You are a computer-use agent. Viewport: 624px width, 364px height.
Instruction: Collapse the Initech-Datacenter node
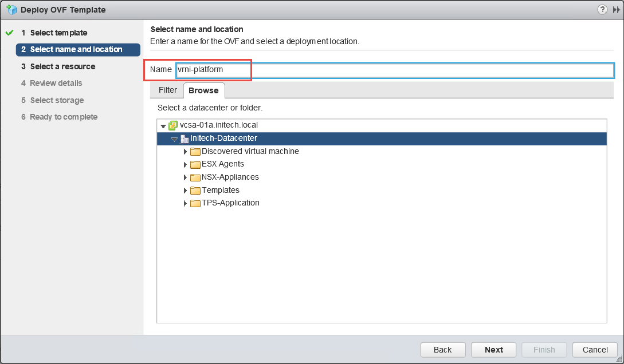click(174, 139)
